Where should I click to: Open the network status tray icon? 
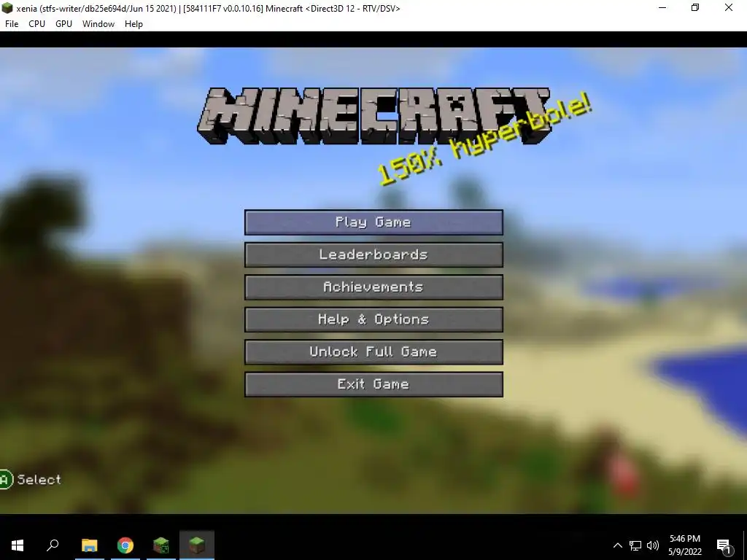point(635,545)
